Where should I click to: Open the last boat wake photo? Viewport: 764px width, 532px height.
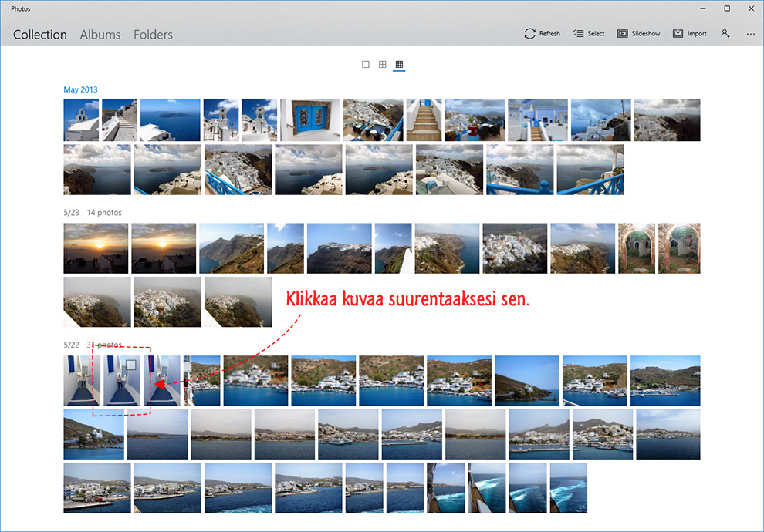569,488
